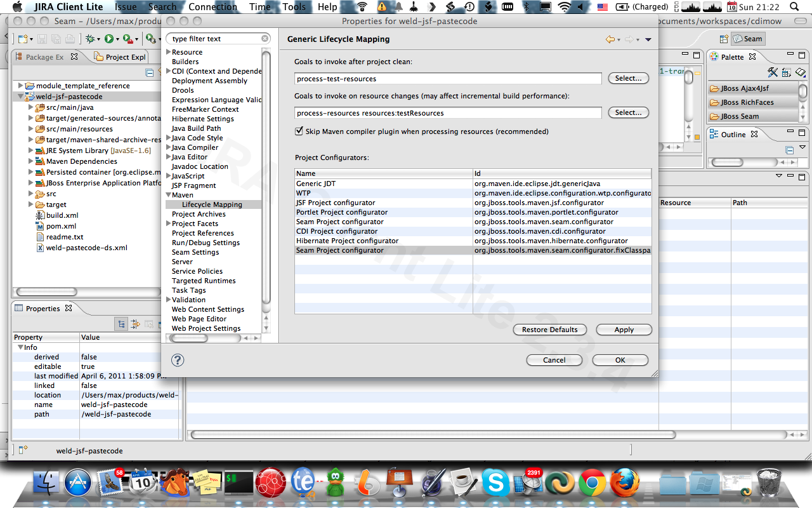The image size is (812, 508).
Task: Click the New wizard icon in Eclipse toolbar
Action: (x=23, y=39)
